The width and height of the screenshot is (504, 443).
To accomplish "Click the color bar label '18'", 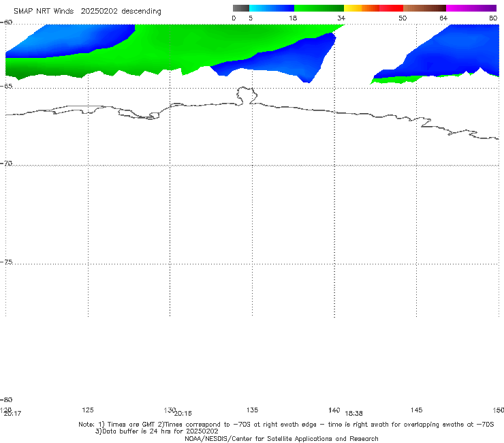I will pos(293,18).
